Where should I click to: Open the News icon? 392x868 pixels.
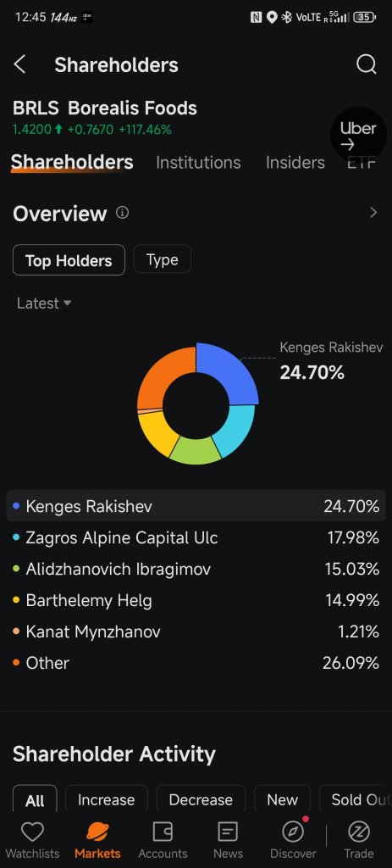pyautogui.click(x=228, y=831)
